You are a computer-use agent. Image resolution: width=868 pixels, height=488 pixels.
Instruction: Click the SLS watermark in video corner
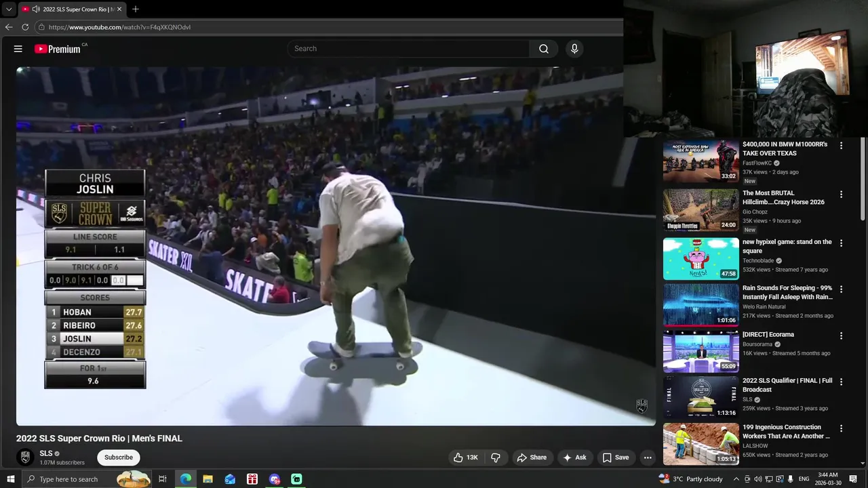642,406
